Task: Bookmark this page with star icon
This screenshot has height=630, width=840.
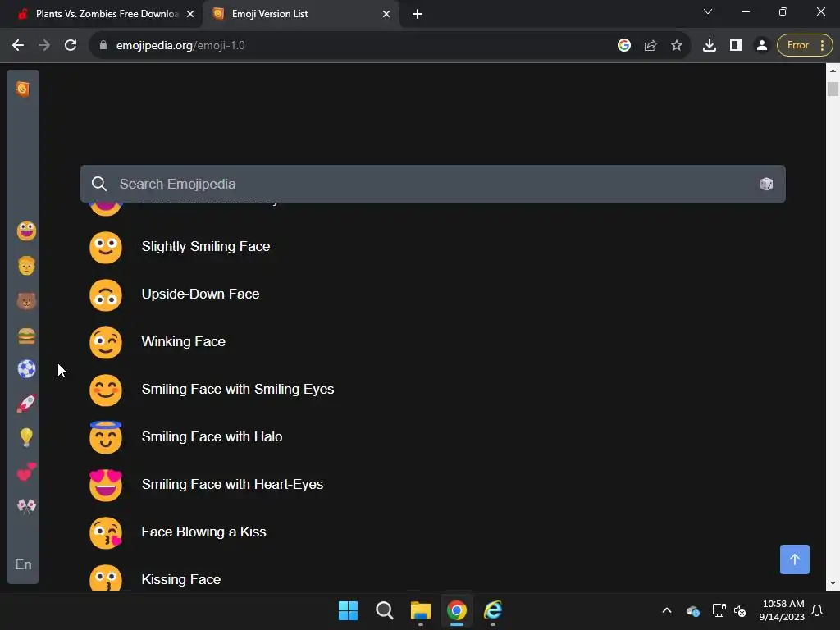Action: point(677,46)
